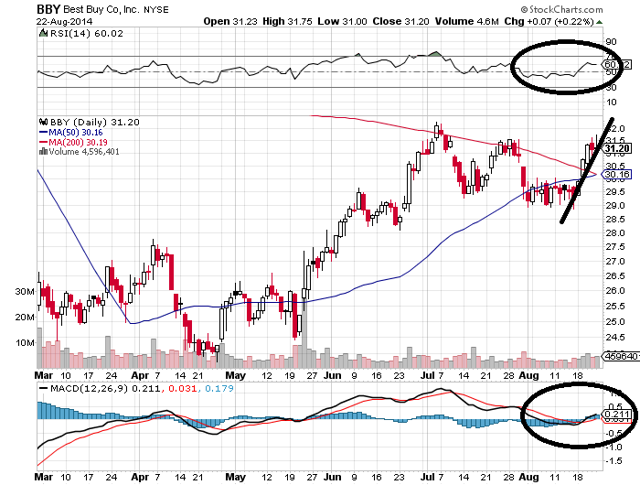Click the Volume 4.6M header value

pos(467,21)
